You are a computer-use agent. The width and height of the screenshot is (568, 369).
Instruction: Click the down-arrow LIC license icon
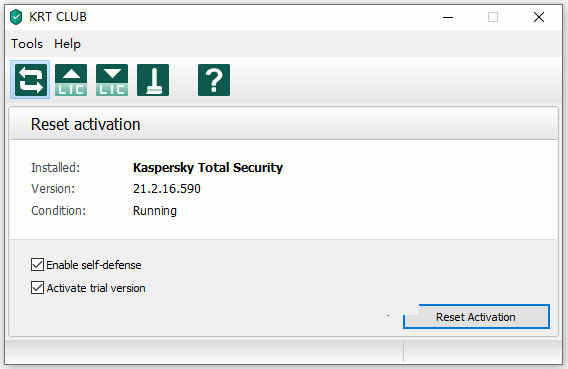coord(112,80)
